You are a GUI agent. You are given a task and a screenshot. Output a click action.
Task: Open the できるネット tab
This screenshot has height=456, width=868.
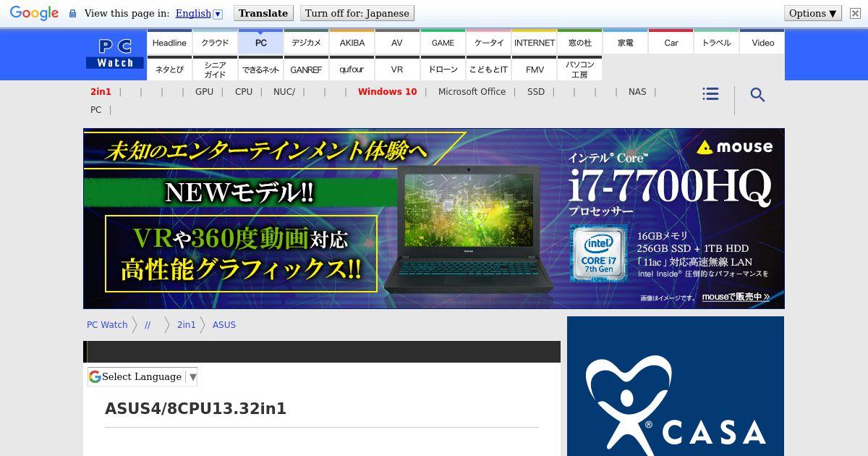pyautogui.click(x=260, y=69)
